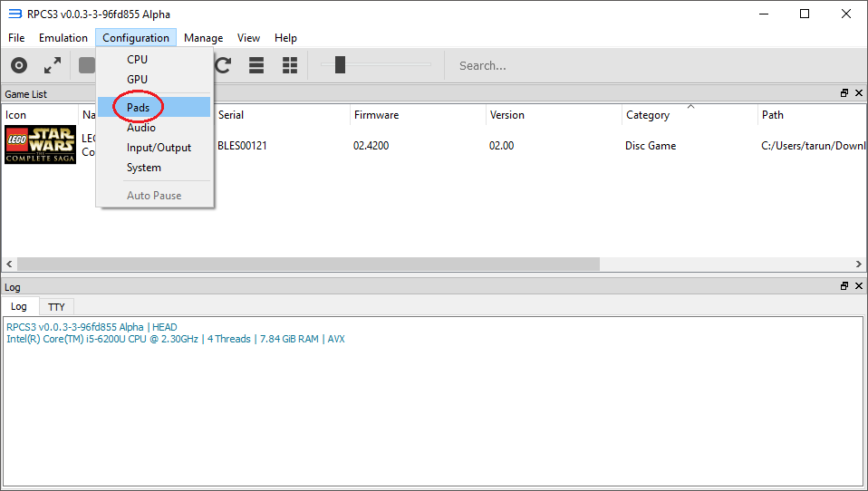Select Pads in Configuration menu
The width and height of the screenshot is (868, 491).
coord(154,108)
